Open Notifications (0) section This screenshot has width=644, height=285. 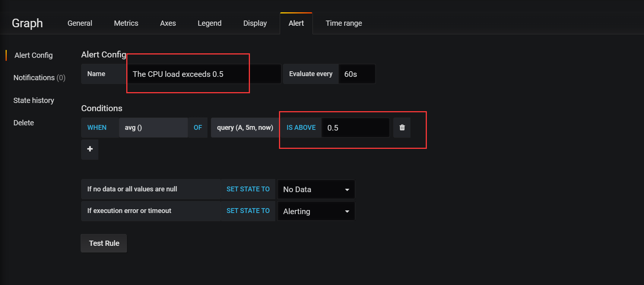(x=39, y=78)
